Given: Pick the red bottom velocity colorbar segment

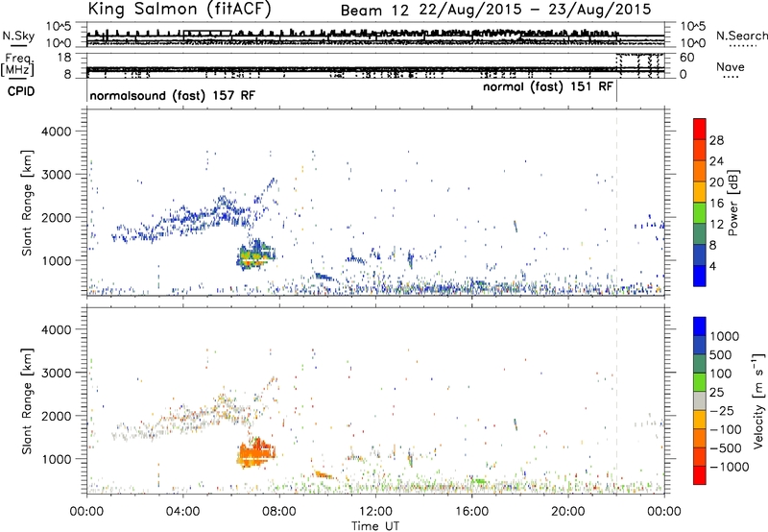Looking at the screenshot, I should 700,475.
